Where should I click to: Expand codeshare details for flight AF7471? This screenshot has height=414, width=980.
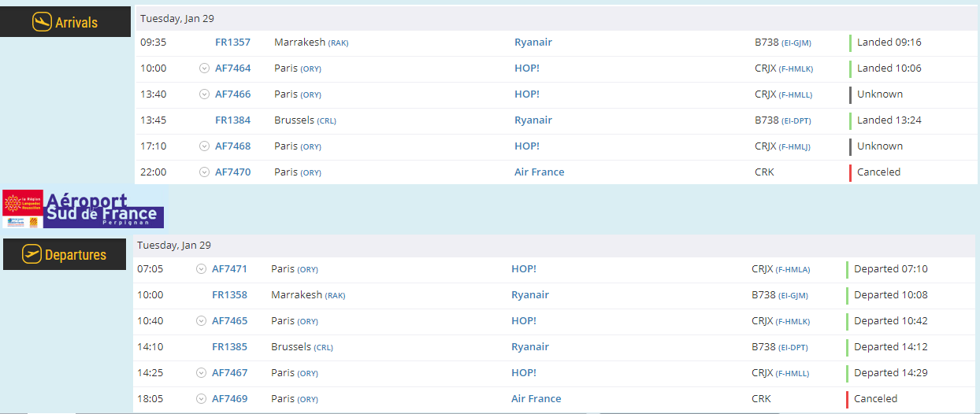201,269
